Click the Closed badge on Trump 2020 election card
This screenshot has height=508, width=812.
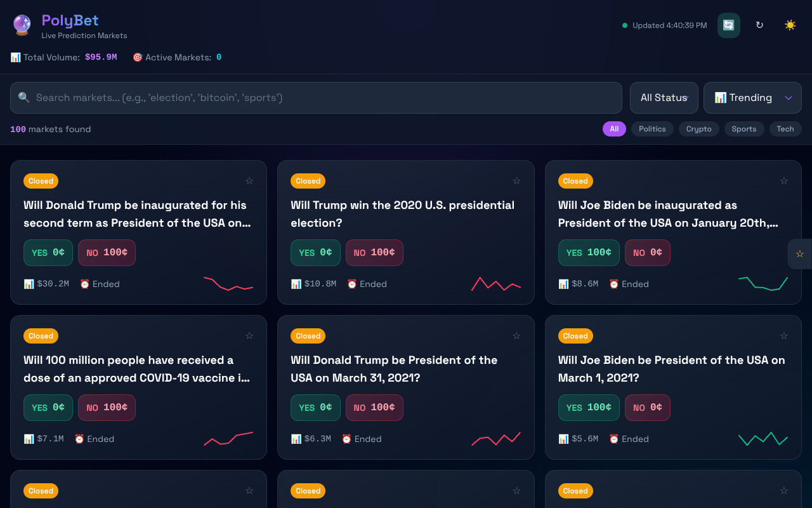point(308,181)
